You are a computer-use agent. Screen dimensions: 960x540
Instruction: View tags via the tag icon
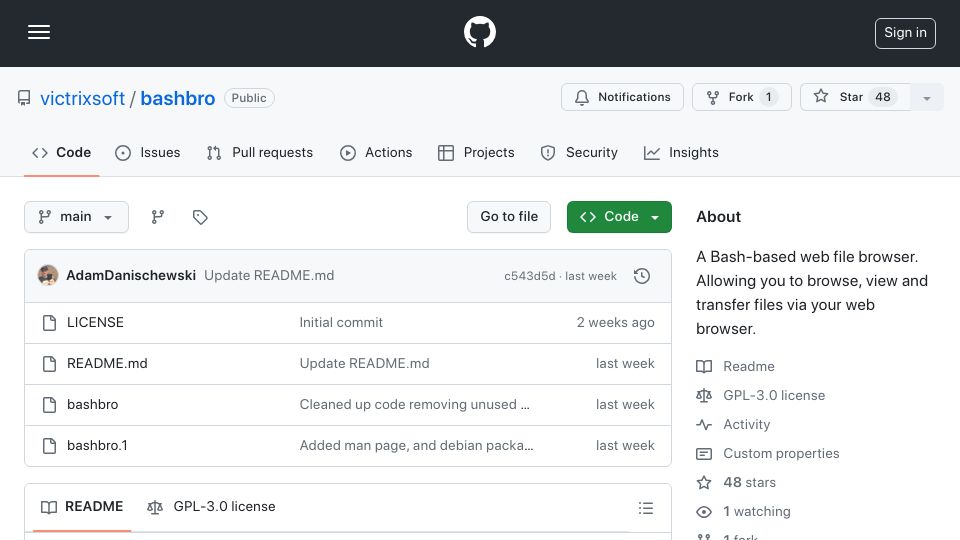(200, 217)
